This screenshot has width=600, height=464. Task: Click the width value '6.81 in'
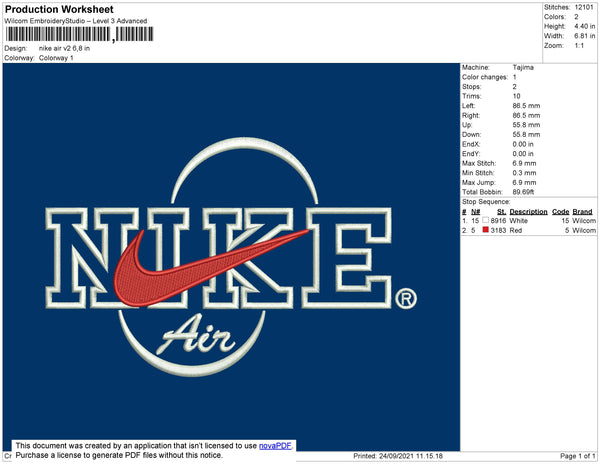click(585, 36)
